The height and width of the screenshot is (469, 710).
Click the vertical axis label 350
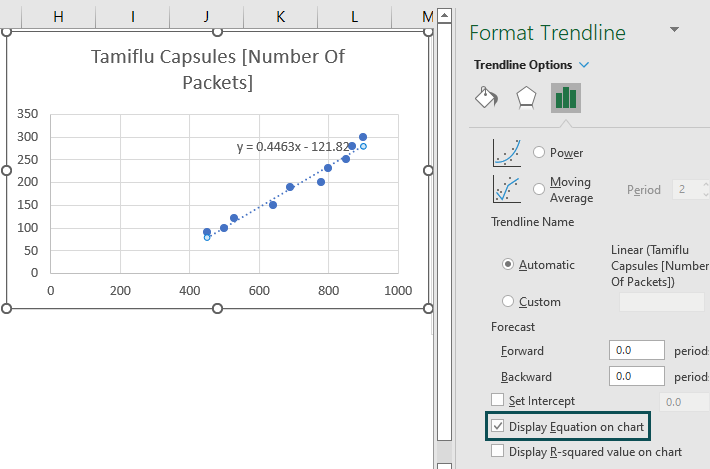[x=28, y=114]
